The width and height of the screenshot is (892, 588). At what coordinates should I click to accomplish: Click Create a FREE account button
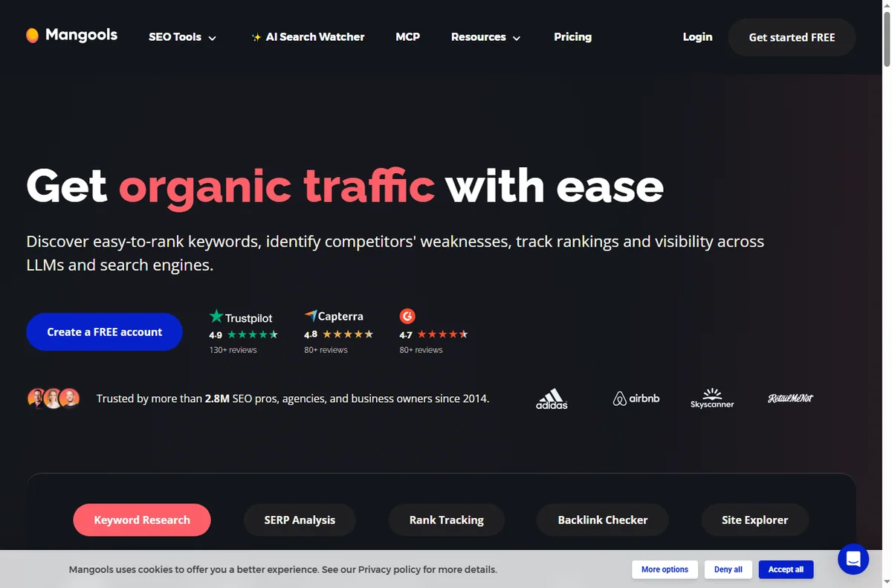[104, 332]
